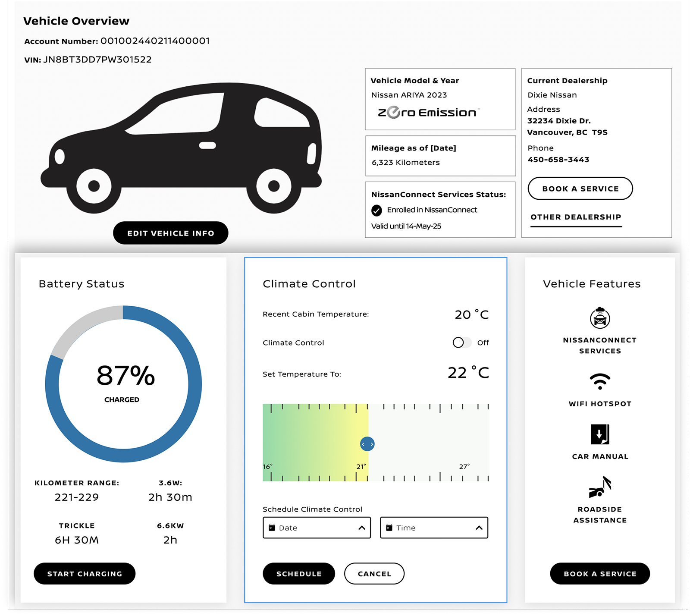Click the calendar icon in the Time field
Viewport: 690px width, 616px height.
(389, 527)
